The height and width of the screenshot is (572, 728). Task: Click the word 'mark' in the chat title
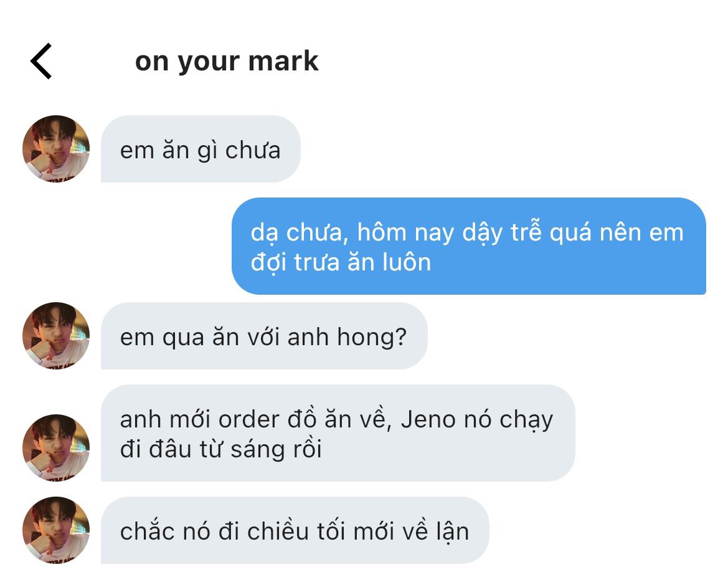283,61
